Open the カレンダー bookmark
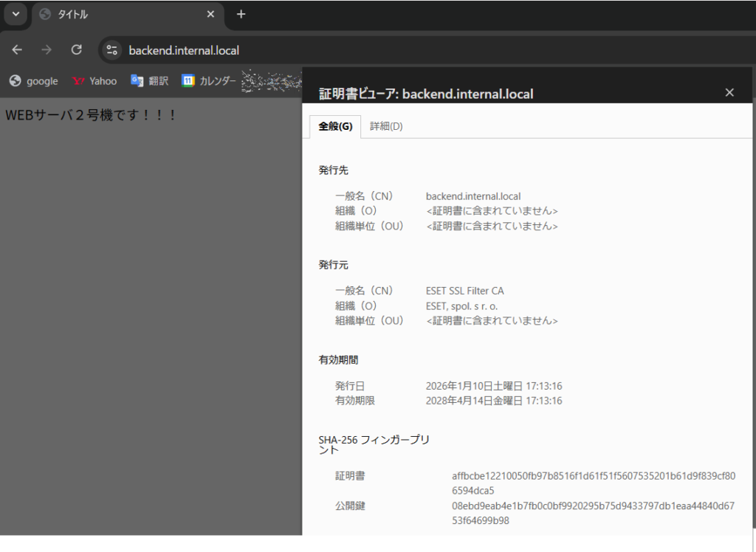Image resolution: width=756 pixels, height=552 pixels. (209, 81)
